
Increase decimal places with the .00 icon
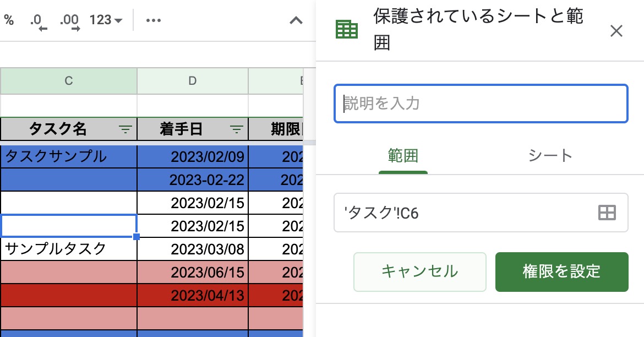pos(69,20)
